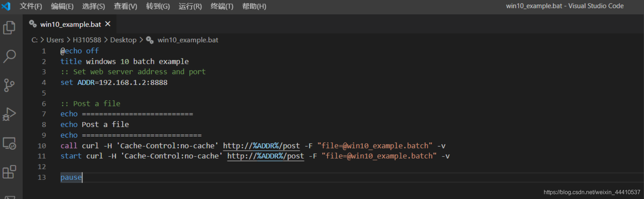Click the Users breadcrumb segment
The image size is (644, 199).
[x=55, y=40]
